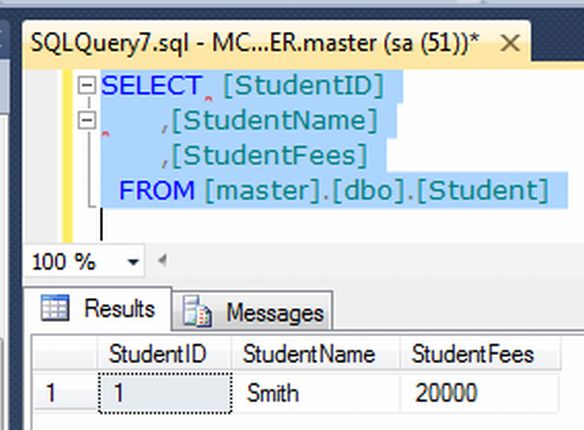The image size is (584, 430).
Task: Click the StudentID column header
Action: 164,353
